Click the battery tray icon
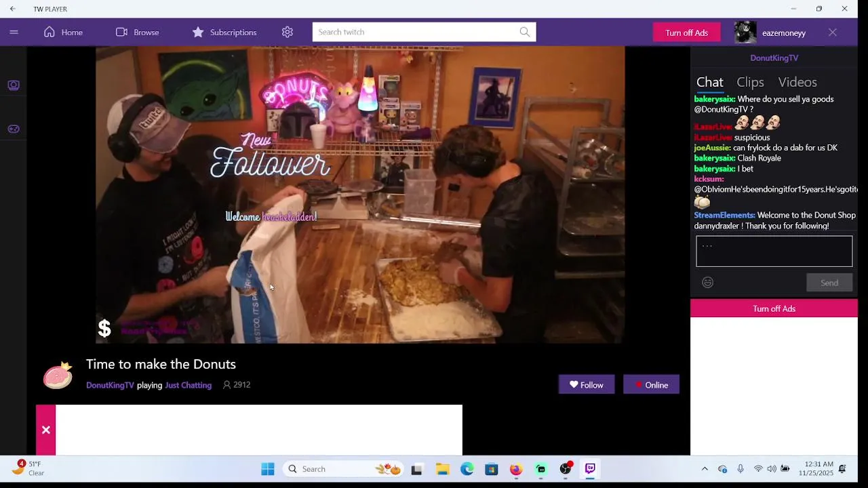 tap(785, 469)
